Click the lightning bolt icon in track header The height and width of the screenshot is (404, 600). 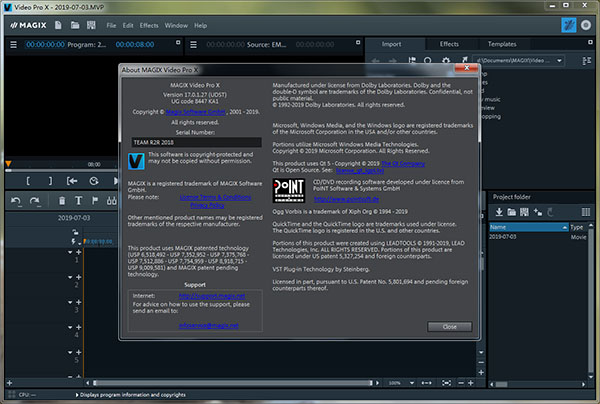coord(73,241)
